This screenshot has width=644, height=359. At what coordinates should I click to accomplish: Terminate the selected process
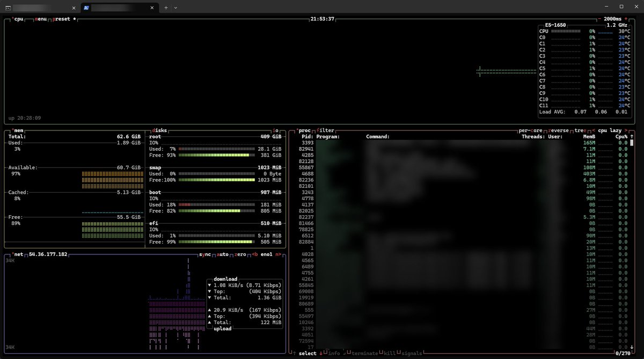point(364,353)
